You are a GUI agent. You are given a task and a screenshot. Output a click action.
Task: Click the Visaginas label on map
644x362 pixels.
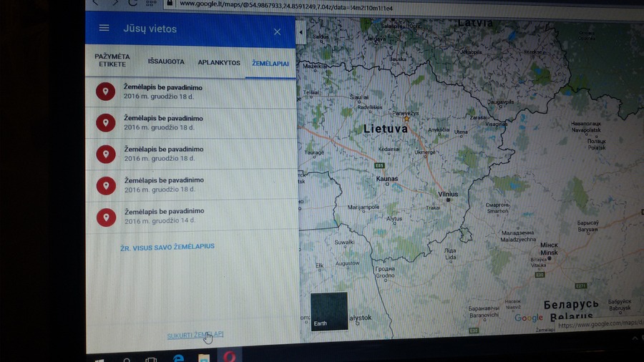tap(497, 124)
